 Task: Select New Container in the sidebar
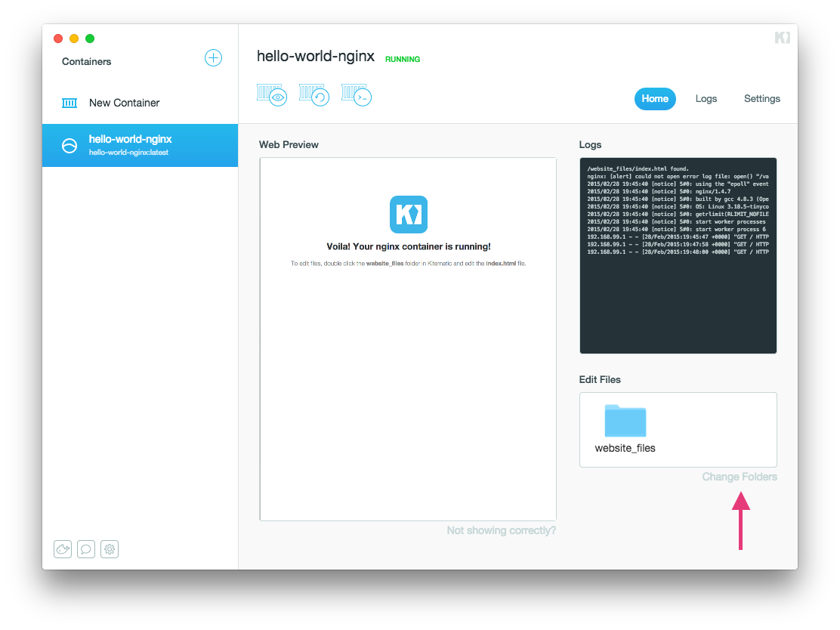tap(124, 103)
